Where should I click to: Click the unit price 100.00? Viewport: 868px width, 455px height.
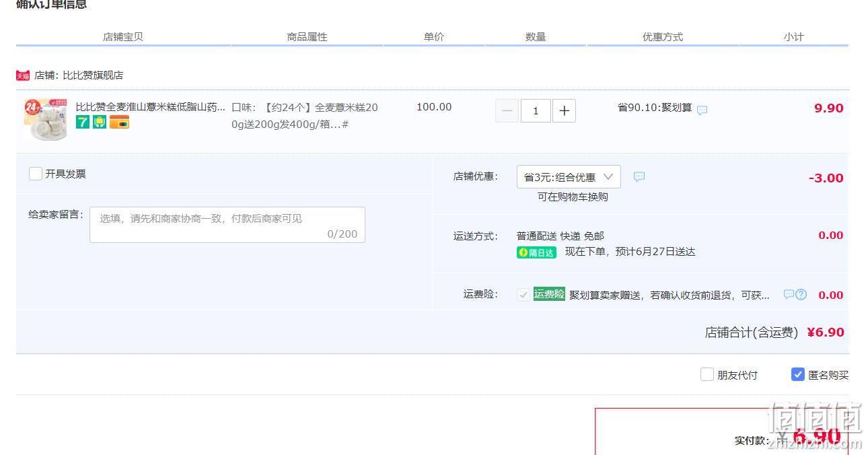(x=434, y=107)
